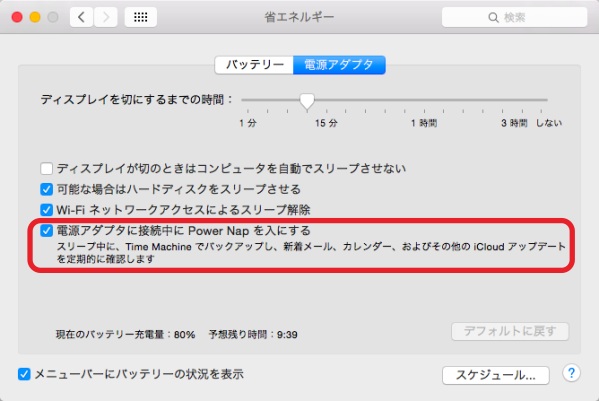Select the 電源アダプタ tab

(x=339, y=65)
